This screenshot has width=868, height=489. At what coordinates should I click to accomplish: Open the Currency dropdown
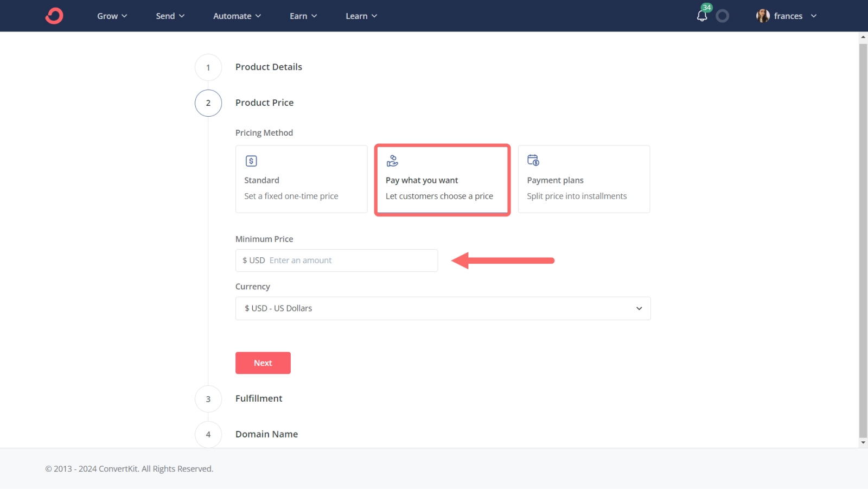click(x=443, y=308)
